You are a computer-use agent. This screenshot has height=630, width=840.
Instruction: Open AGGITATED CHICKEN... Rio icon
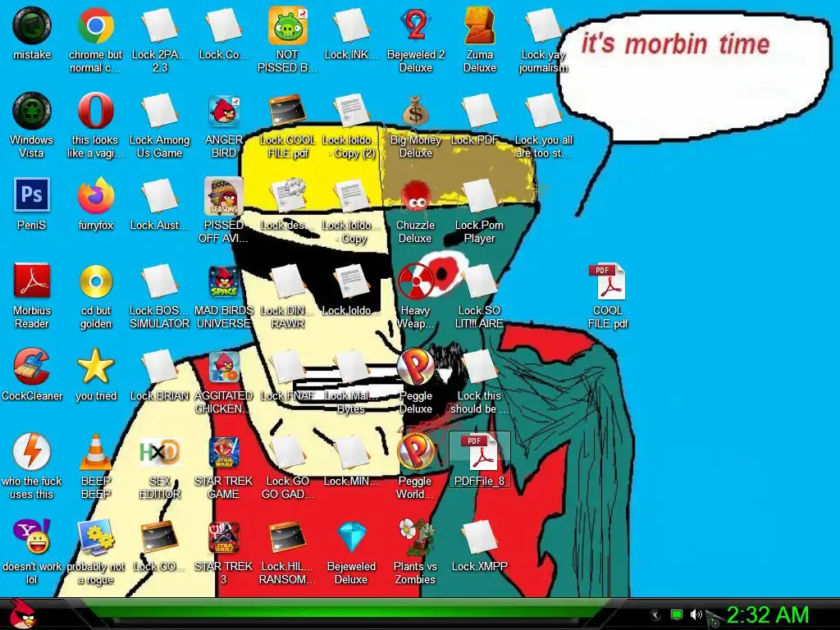pos(224,367)
